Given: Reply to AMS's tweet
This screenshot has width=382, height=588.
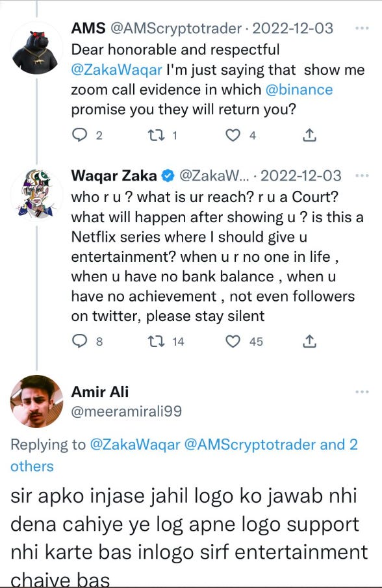Looking at the screenshot, I should tap(79, 133).
